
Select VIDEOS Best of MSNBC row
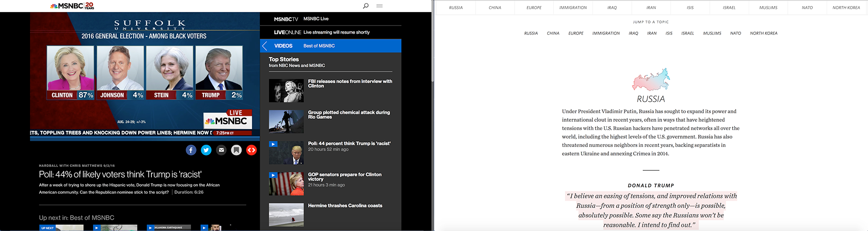(331, 46)
